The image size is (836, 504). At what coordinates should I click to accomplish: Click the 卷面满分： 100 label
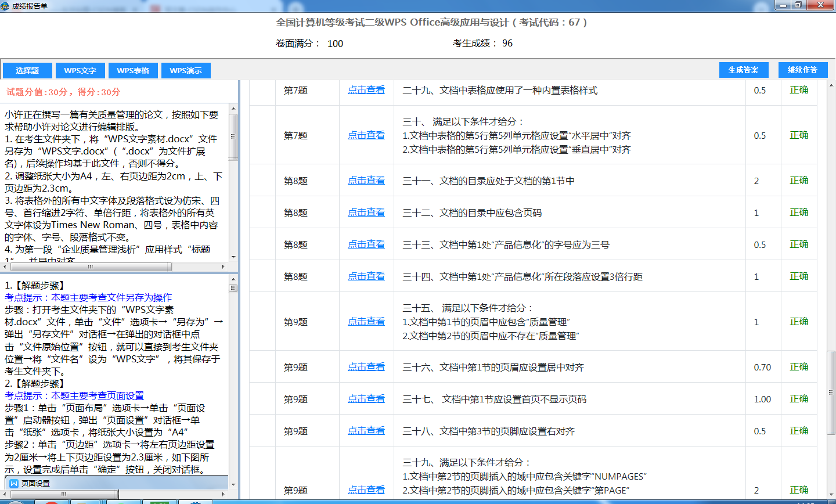point(309,43)
